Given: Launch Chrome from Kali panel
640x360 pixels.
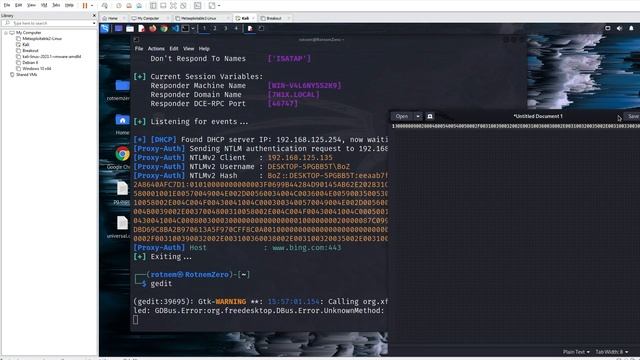Looking at the screenshot, I should click(164, 28).
